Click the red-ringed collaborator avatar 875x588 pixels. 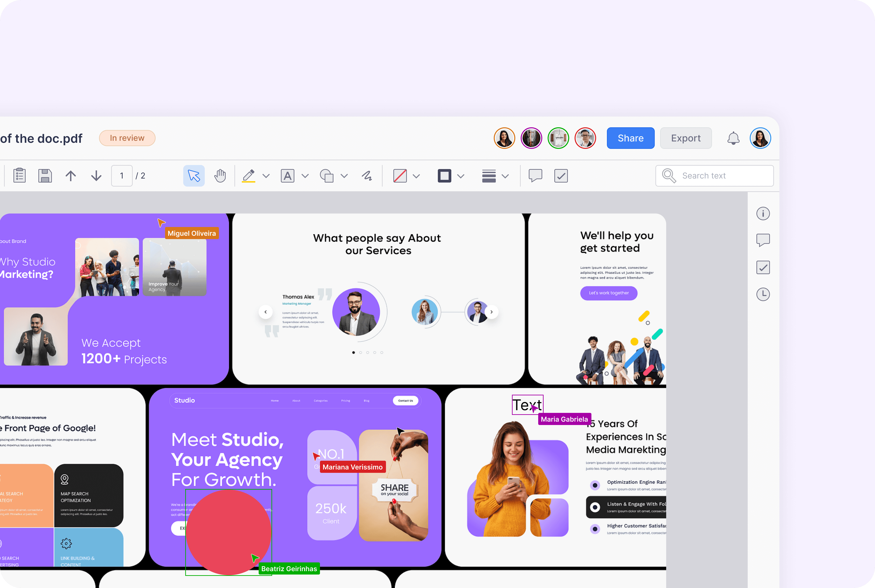(x=585, y=138)
